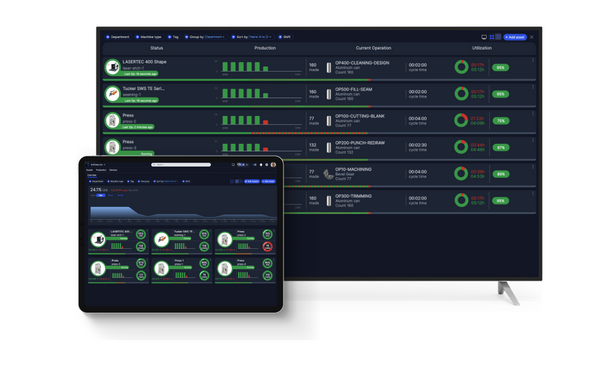Click 87% badge in OP200-PUNCH-REDRAW row

click(501, 147)
